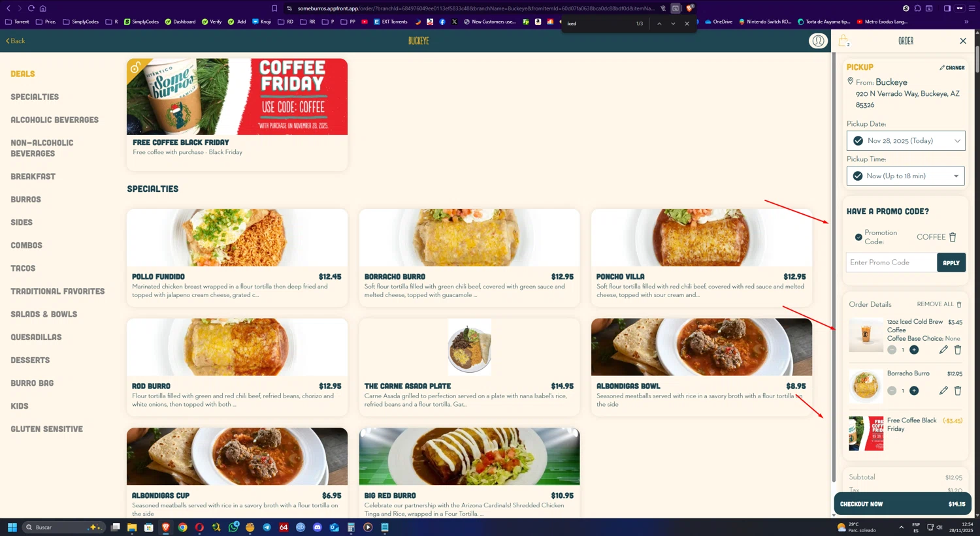Go to Burros menu category
This screenshot has height=536, width=980.
pyautogui.click(x=25, y=199)
